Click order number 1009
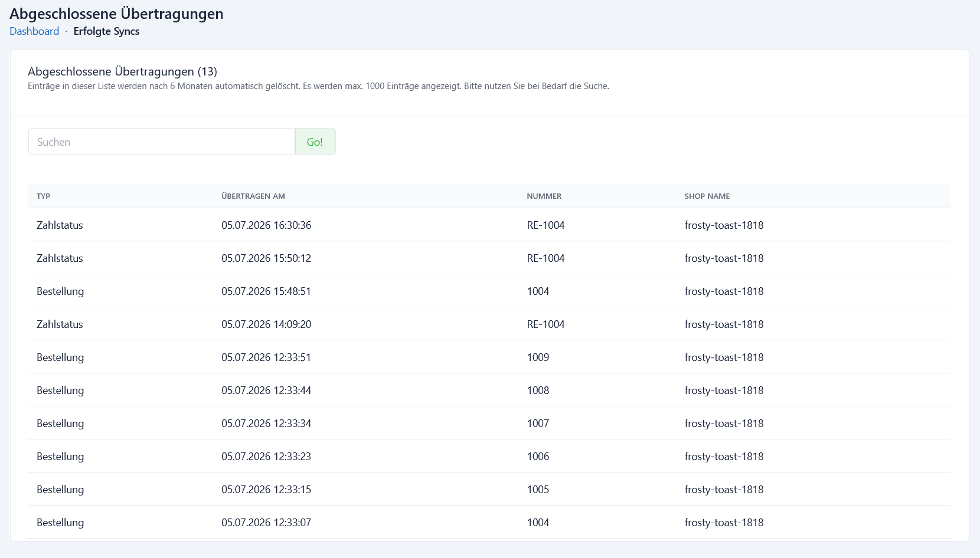Image resolution: width=980 pixels, height=558 pixels. pos(538,357)
